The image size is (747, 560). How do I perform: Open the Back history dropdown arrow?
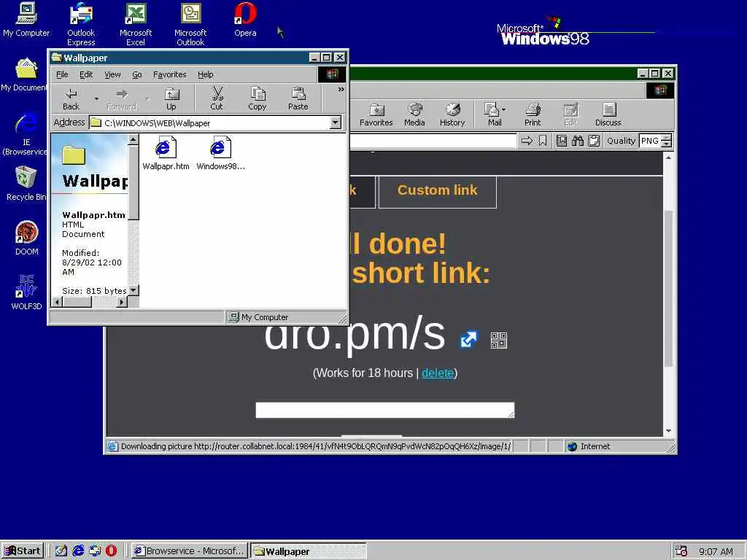[96, 98]
